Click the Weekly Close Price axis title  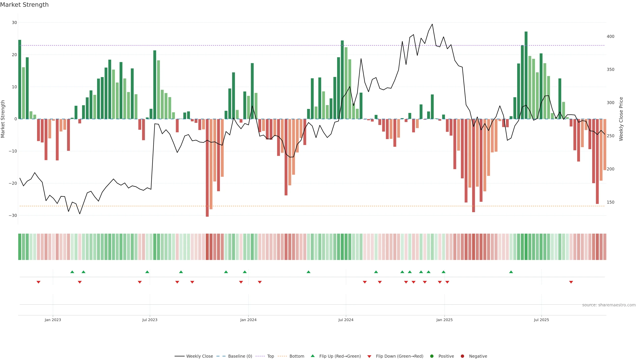pyautogui.click(x=621, y=119)
